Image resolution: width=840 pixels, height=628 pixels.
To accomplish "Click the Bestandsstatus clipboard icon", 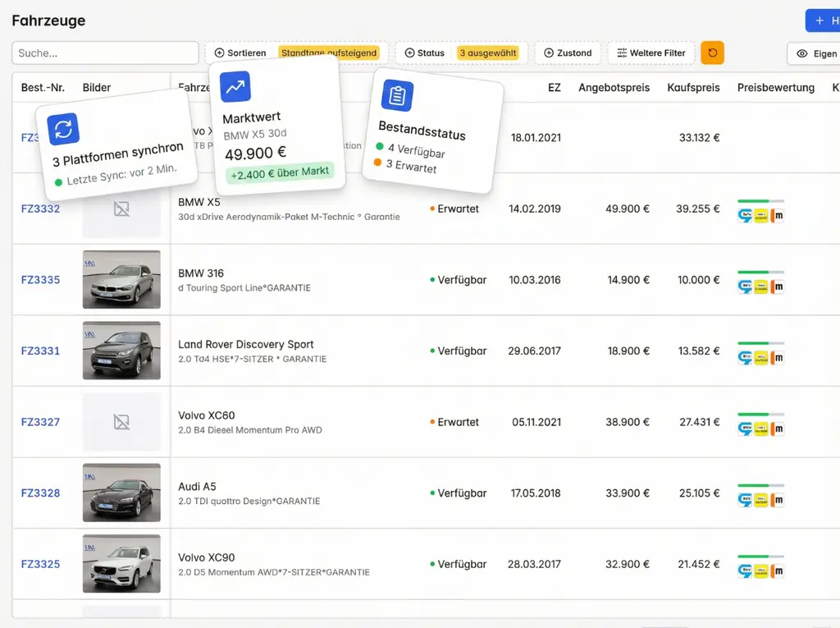I will pyautogui.click(x=398, y=96).
